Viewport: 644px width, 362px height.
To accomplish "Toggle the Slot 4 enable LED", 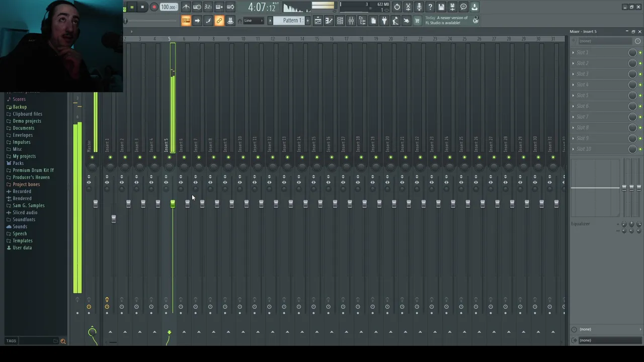I will (x=640, y=85).
